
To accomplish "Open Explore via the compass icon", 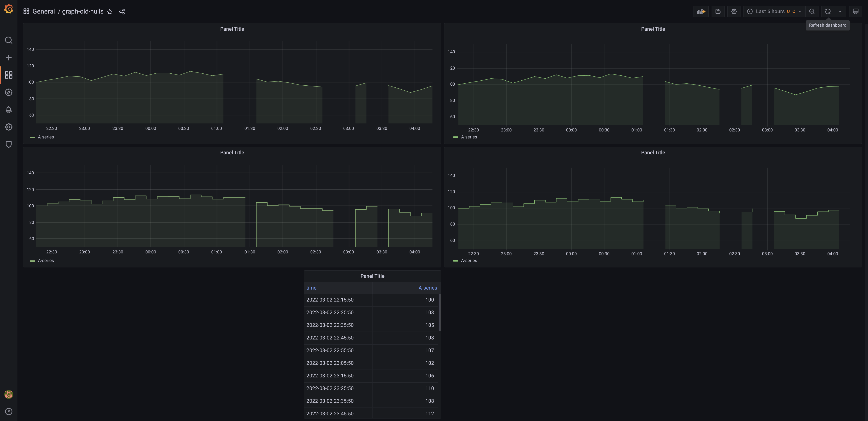I will pos(8,92).
